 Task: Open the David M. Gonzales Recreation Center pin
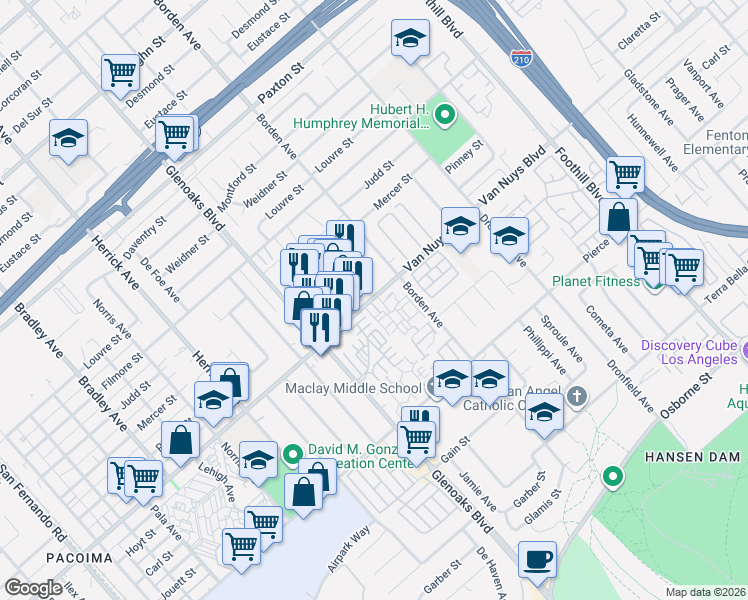tap(293, 454)
